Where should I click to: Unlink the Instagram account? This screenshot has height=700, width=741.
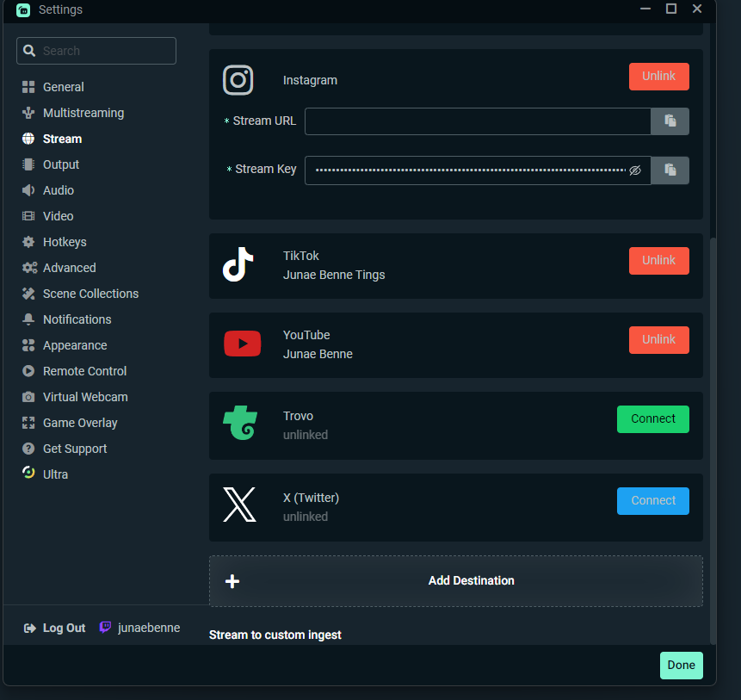(658, 76)
